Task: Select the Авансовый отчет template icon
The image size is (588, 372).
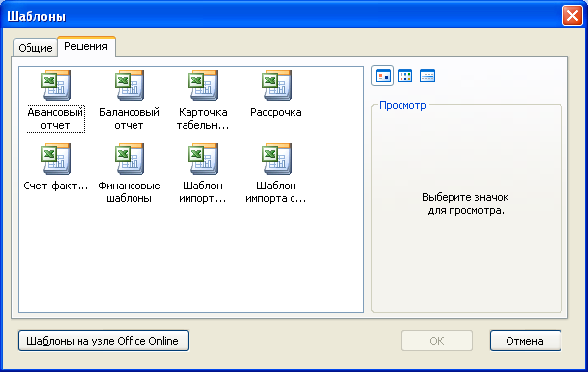Action: 56,85
